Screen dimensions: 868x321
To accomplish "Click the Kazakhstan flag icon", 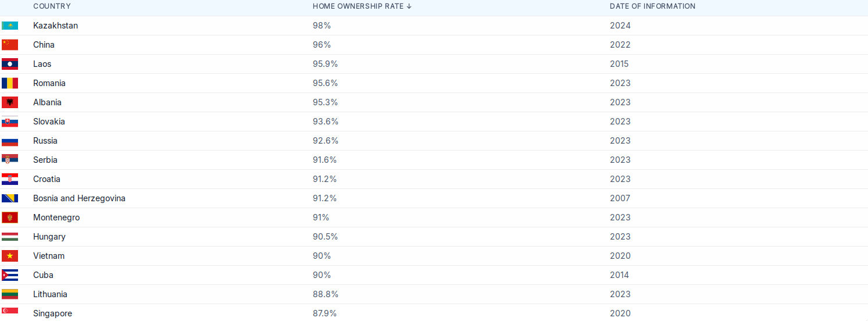I will tap(10, 26).
